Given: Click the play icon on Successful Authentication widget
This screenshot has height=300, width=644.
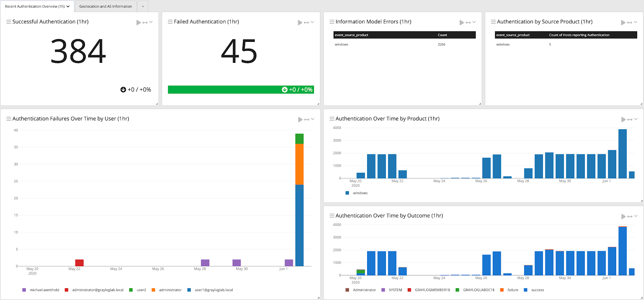Looking at the screenshot, I should tap(138, 23).
